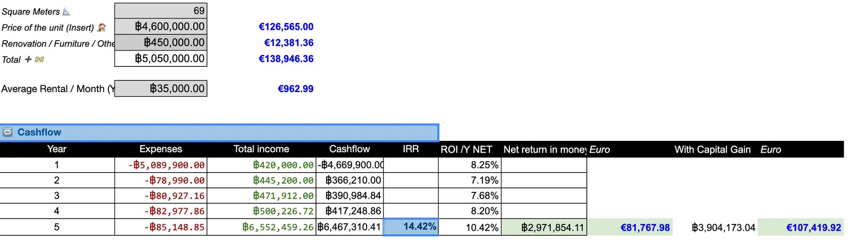Click the house icon next to Price of the unit
This screenshot has width=868, height=247.
pos(102,28)
